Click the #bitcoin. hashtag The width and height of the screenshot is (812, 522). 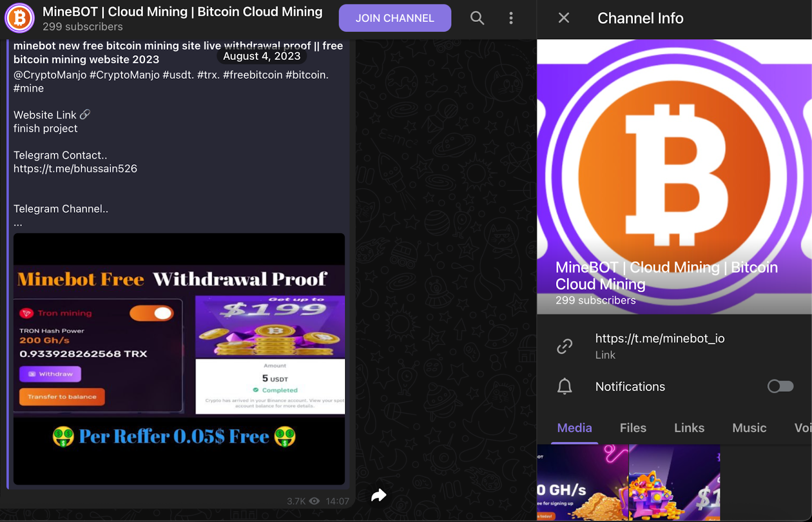(x=307, y=75)
